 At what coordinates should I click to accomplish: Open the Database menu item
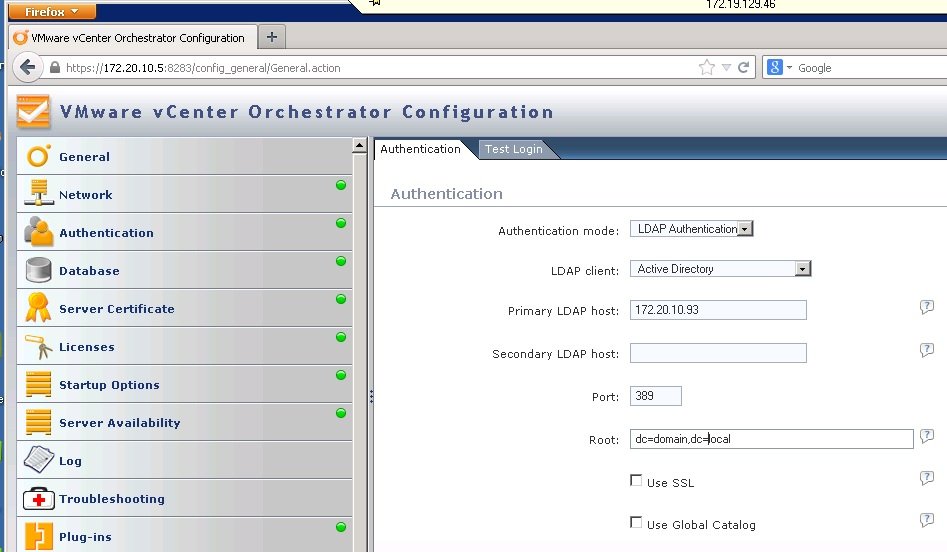184,271
